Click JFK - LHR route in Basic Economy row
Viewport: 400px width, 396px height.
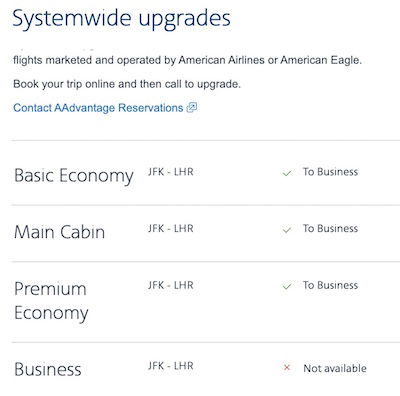coord(171,172)
